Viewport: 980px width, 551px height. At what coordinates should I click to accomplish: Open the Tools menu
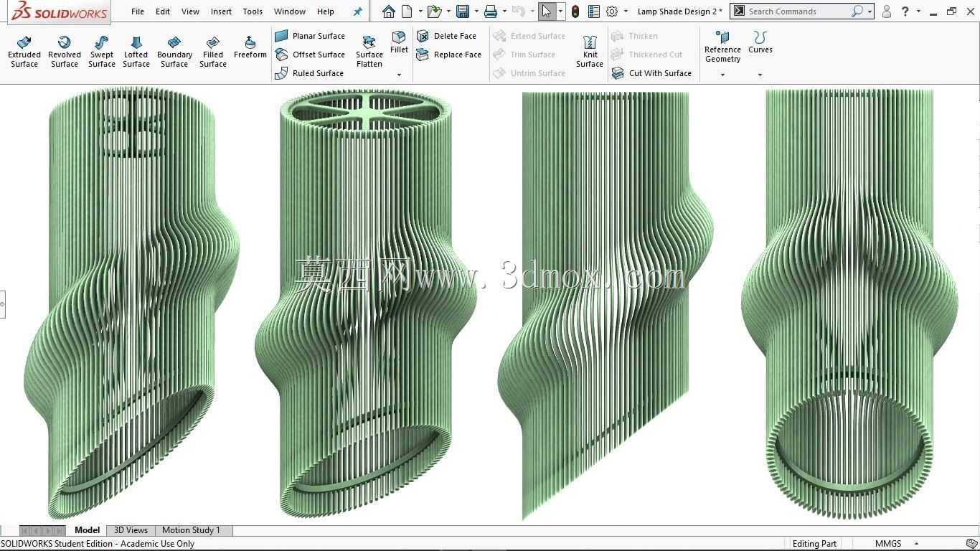(253, 11)
